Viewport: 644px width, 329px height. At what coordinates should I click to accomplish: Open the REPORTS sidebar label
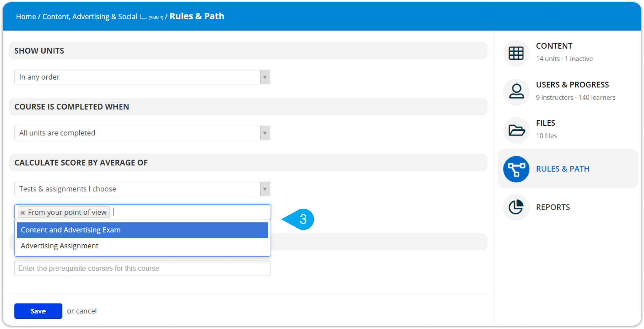coord(553,207)
